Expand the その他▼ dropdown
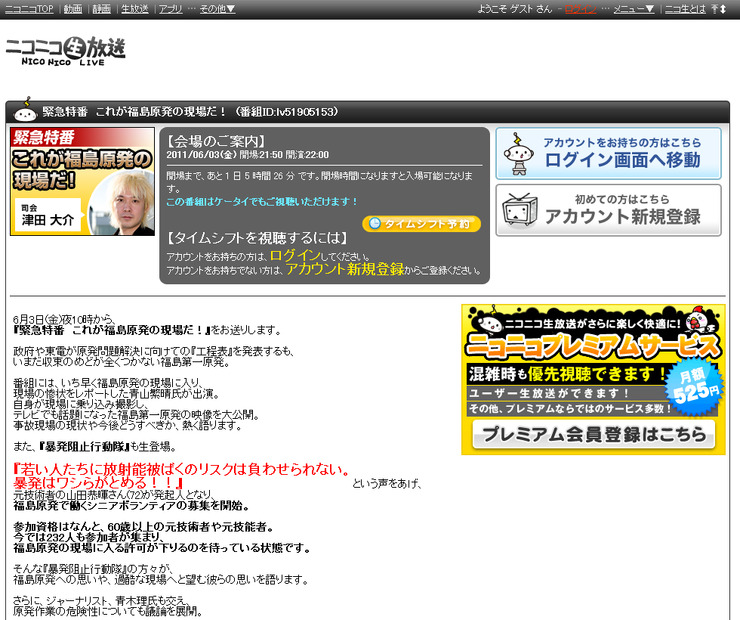The height and width of the screenshot is (620, 740). pyautogui.click(x=217, y=9)
